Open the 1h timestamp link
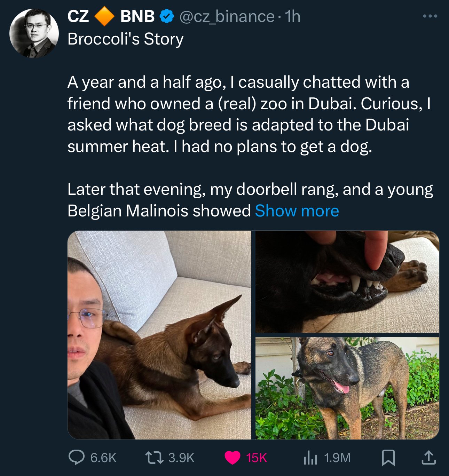 292,16
